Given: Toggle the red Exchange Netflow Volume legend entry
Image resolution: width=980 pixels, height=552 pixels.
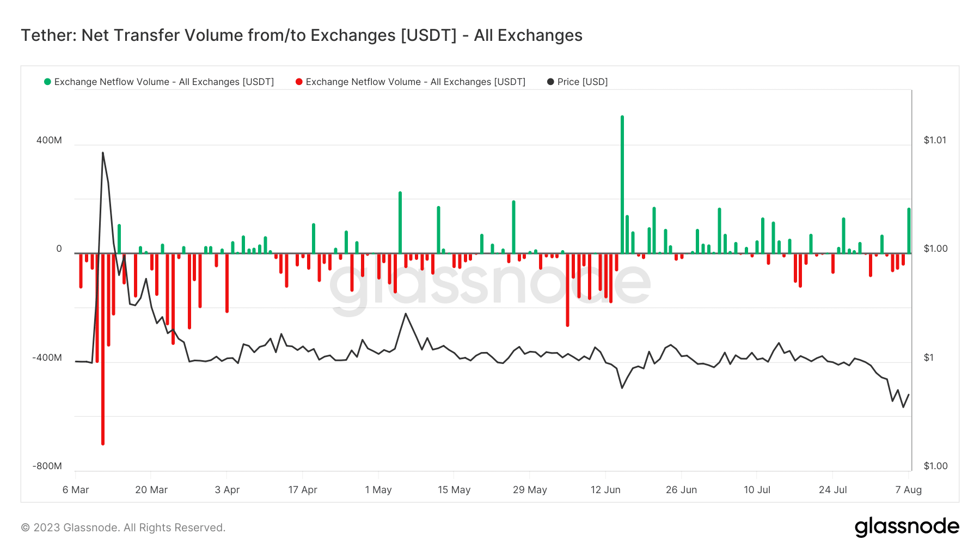Looking at the screenshot, I should pos(411,82).
